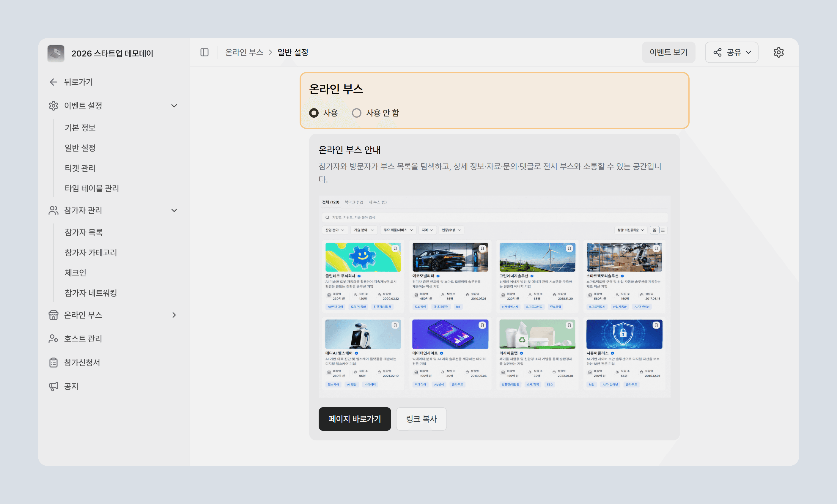Toggle the sidebar panel icon
The height and width of the screenshot is (504, 837).
[204, 52]
